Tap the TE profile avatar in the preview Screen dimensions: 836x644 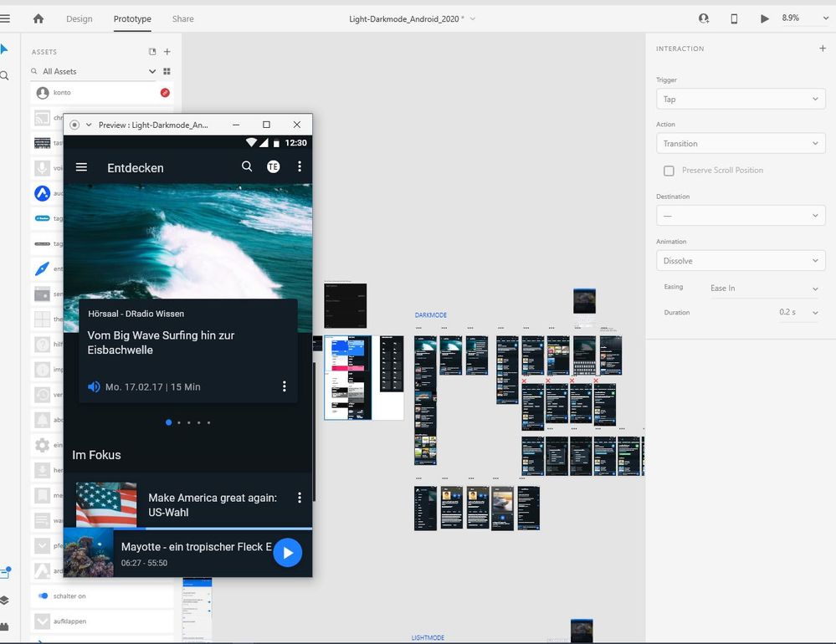(x=274, y=166)
